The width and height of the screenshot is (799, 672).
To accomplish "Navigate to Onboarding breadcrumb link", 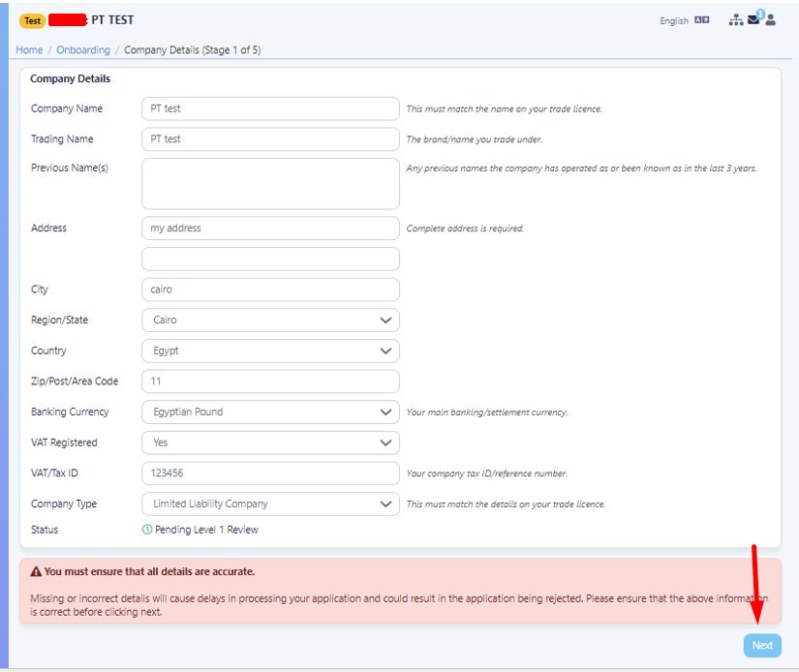I will (x=83, y=50).
